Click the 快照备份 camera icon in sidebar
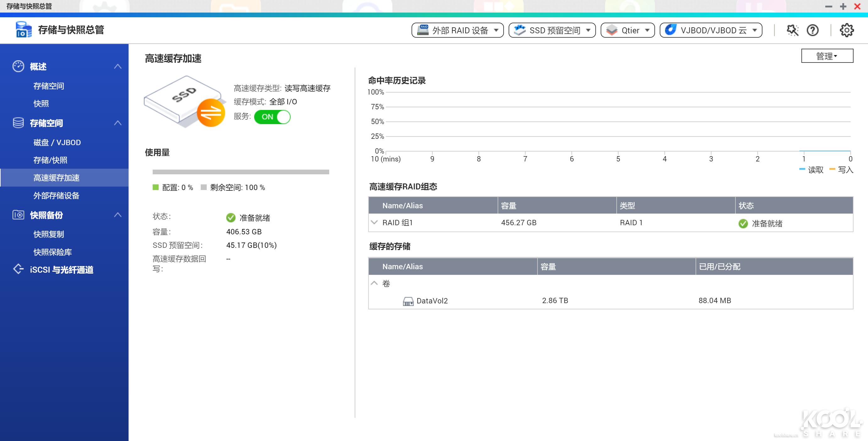 point(18,215)
